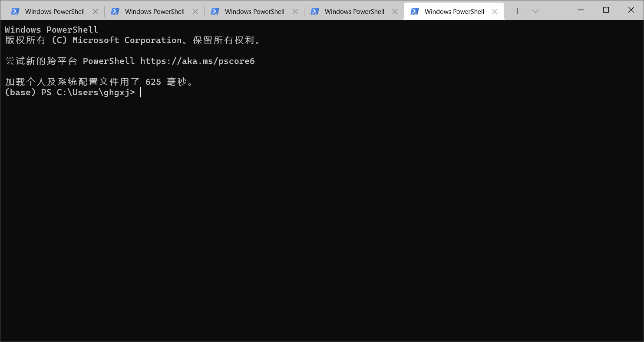Minimize the Windows Terminal window

click(x=581, y=10)
